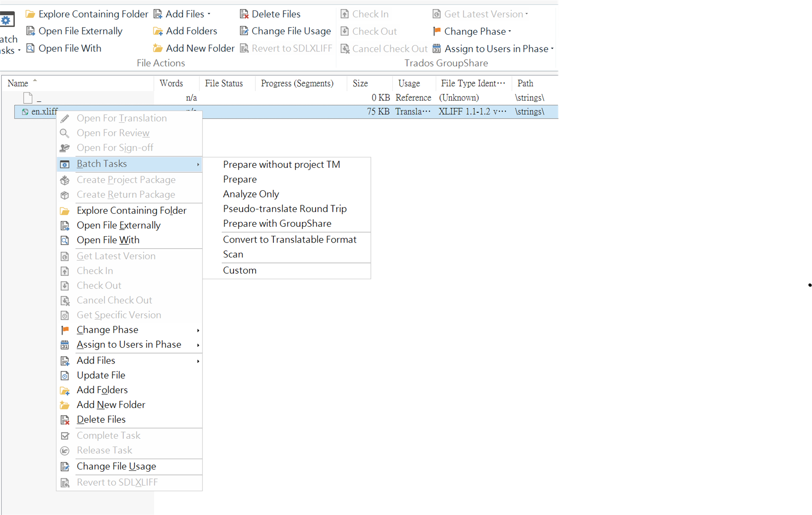
Task: Select Prepare without project TM batch task
Action: click(x=281, y=164)
